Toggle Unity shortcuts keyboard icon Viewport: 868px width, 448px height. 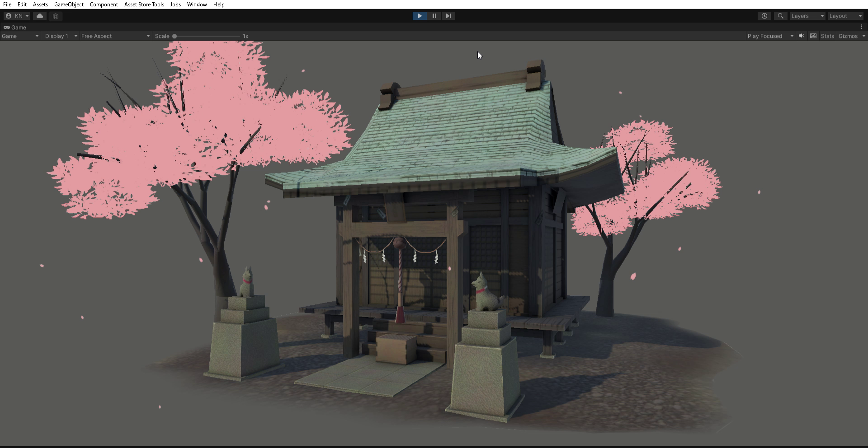[813, 36]
